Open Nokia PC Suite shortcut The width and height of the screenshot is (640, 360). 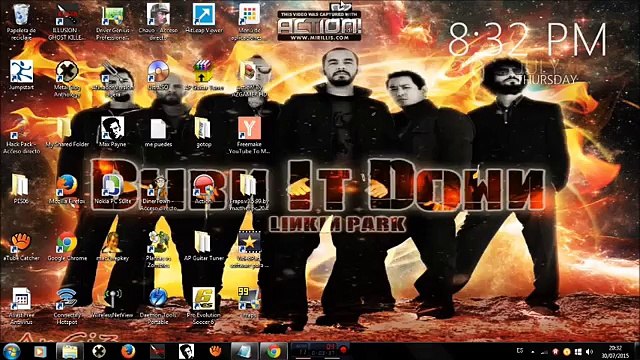(113, 189)
